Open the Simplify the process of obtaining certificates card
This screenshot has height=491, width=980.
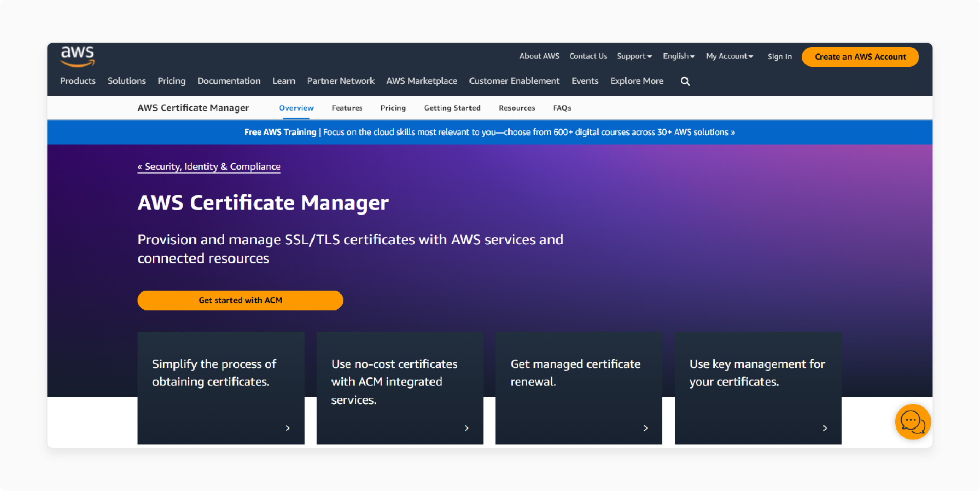221,388
